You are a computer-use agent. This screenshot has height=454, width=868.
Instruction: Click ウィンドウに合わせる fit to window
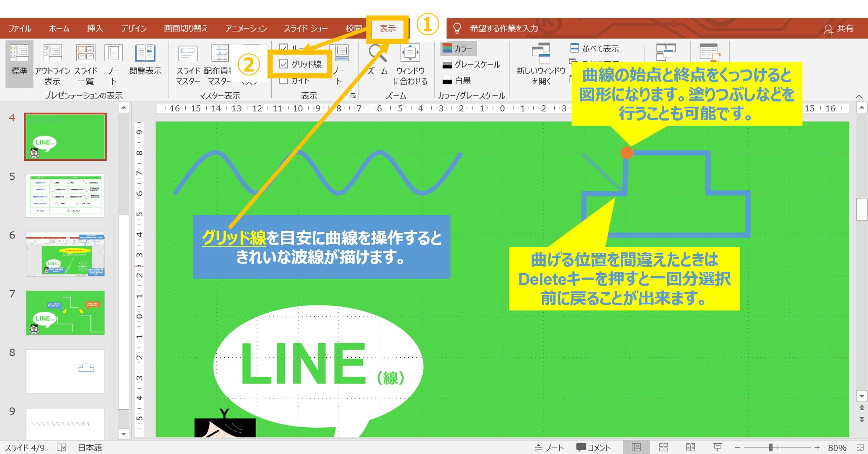(x=410, y=64)
